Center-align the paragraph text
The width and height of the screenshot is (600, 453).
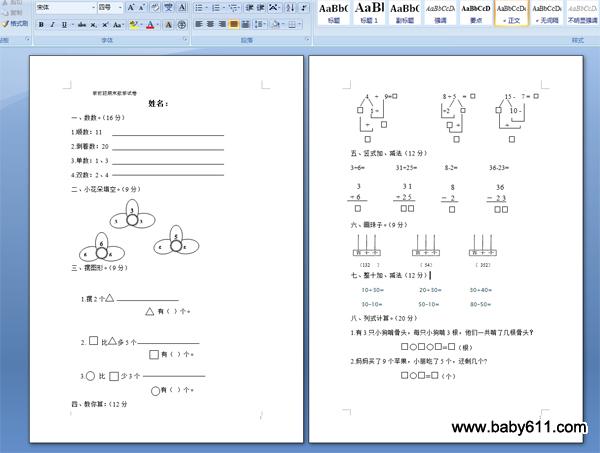[210, 24]
